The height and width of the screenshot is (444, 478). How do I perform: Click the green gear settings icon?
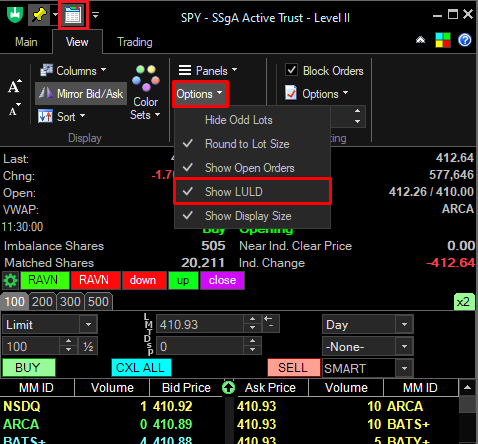tap(10, 280)
